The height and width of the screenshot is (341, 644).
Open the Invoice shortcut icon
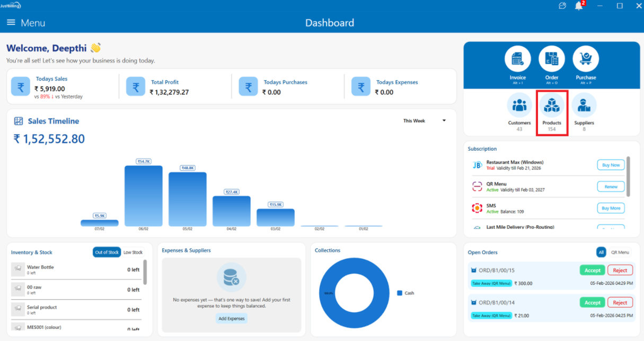(517, 59)
